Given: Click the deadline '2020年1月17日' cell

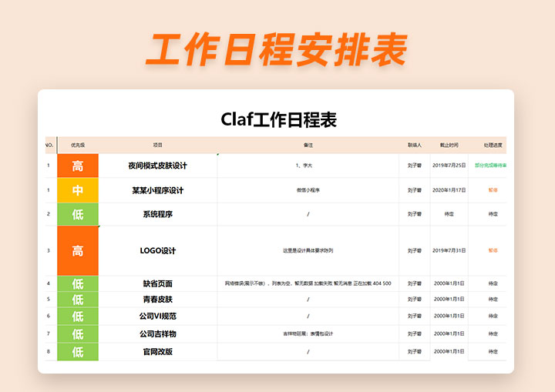Looking at the screenshot, I should click(449, 190).
